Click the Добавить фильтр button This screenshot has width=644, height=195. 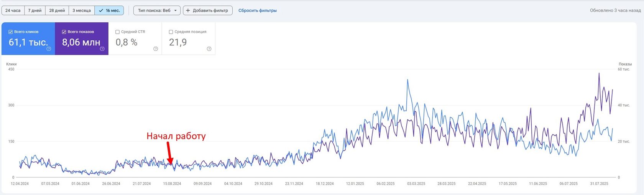coord(207,10)
